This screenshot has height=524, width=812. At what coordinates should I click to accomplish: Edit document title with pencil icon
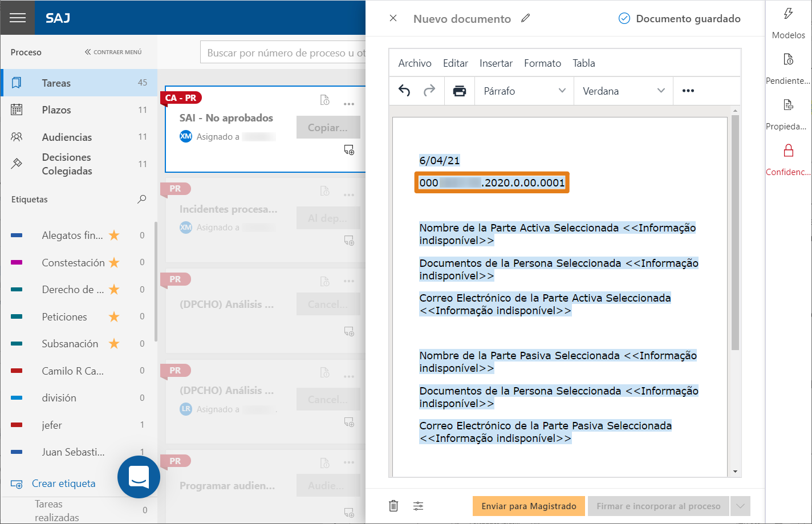click(526, 18)
